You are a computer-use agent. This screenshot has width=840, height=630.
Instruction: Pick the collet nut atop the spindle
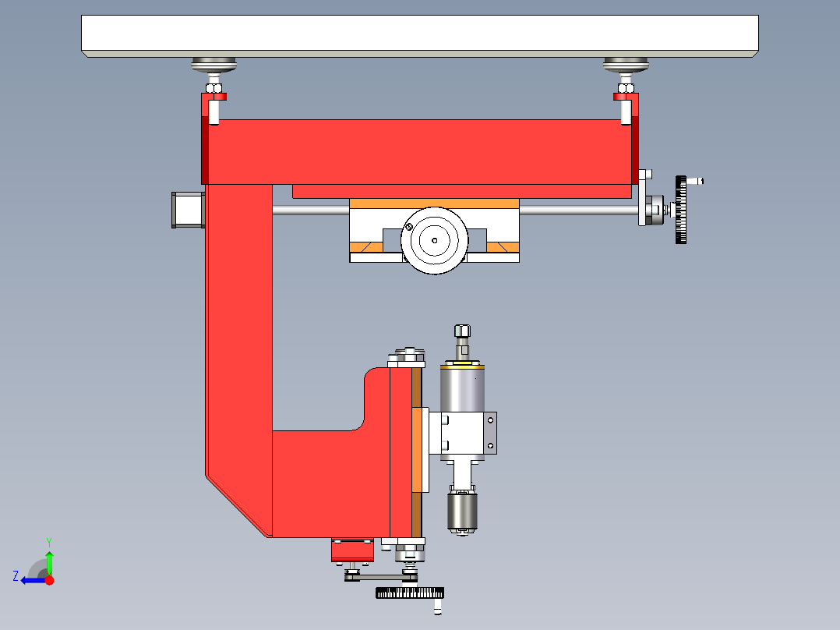462,331
